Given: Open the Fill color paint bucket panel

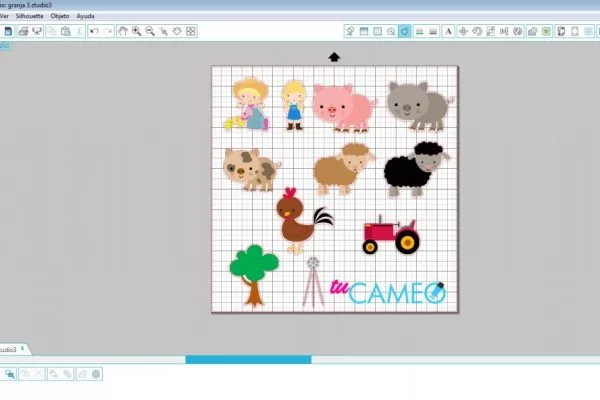Looking at the screenshot, I should click(x=350, y=31).
